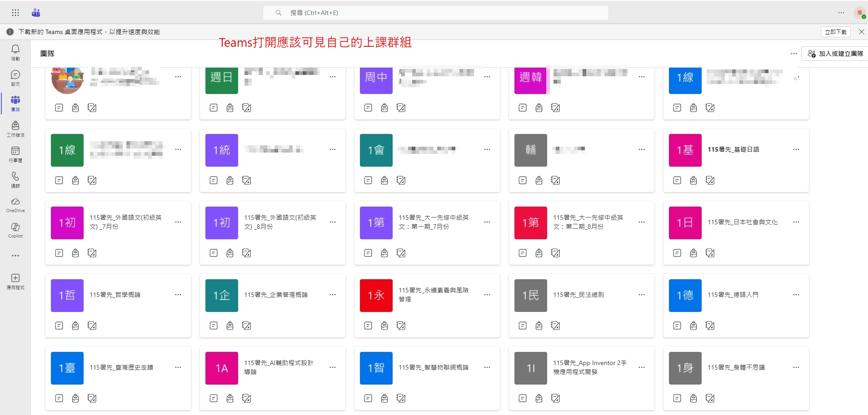868x415 pixels.
Task: Open notebook icon on AI輔助程式設計導論 card
Action: tap(214, 398)
